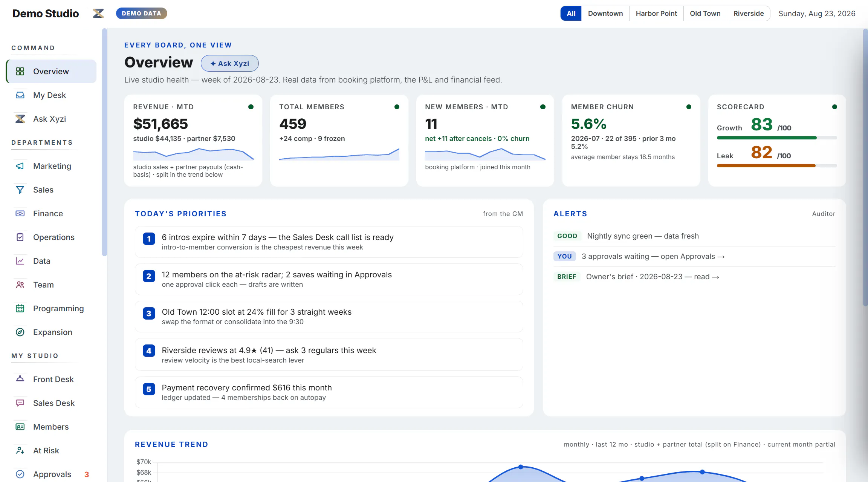Click the green status dot on Member Churn card
This screenshot has width=868, height=482.
click(x=689, y=107)
